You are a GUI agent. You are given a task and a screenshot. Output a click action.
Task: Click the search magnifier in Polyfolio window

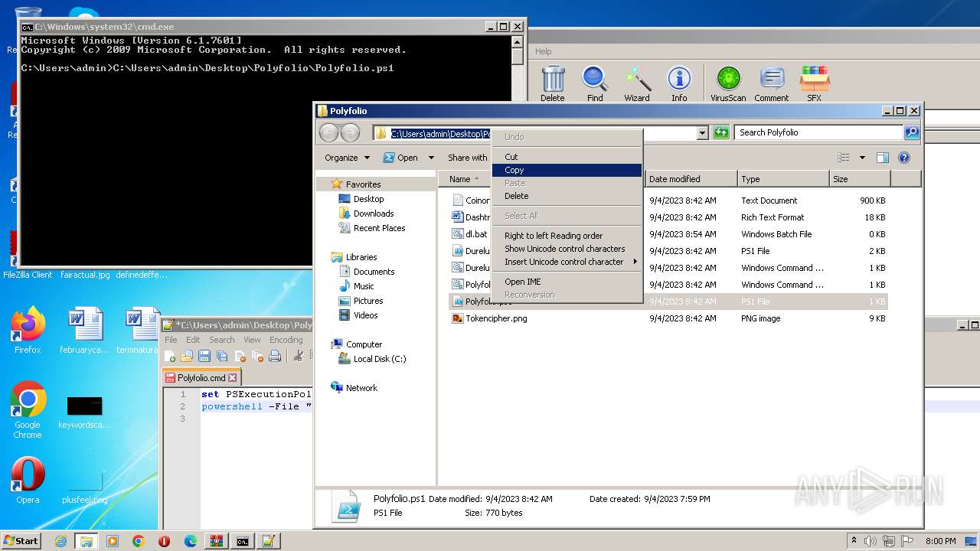coord(911,132)
